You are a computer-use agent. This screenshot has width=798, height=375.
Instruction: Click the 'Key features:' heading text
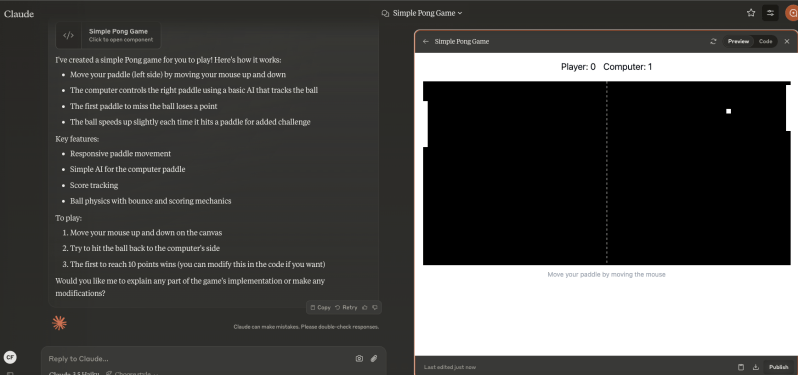tap(77, 138)
